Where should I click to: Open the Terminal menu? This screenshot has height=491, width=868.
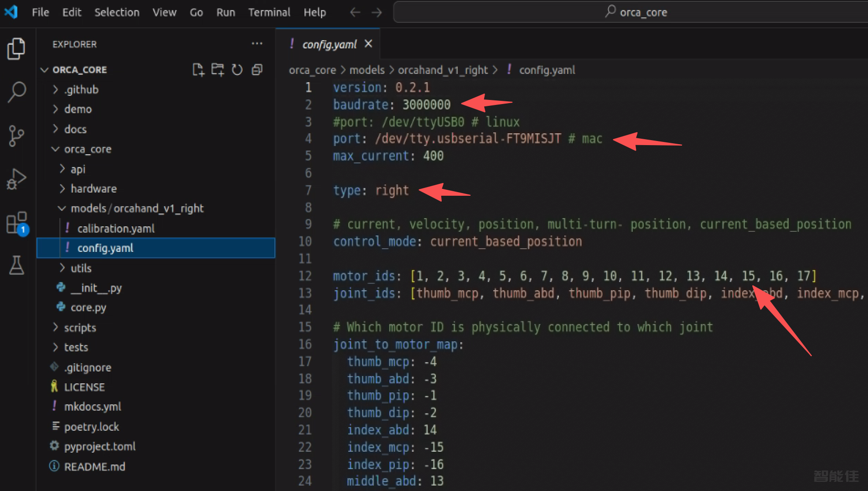[269, 12]
